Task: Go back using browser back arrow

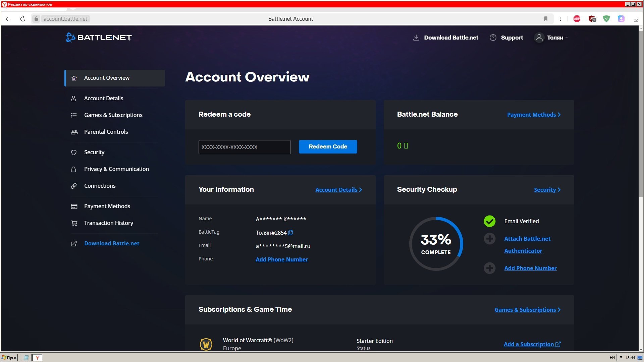Action: 8,19
